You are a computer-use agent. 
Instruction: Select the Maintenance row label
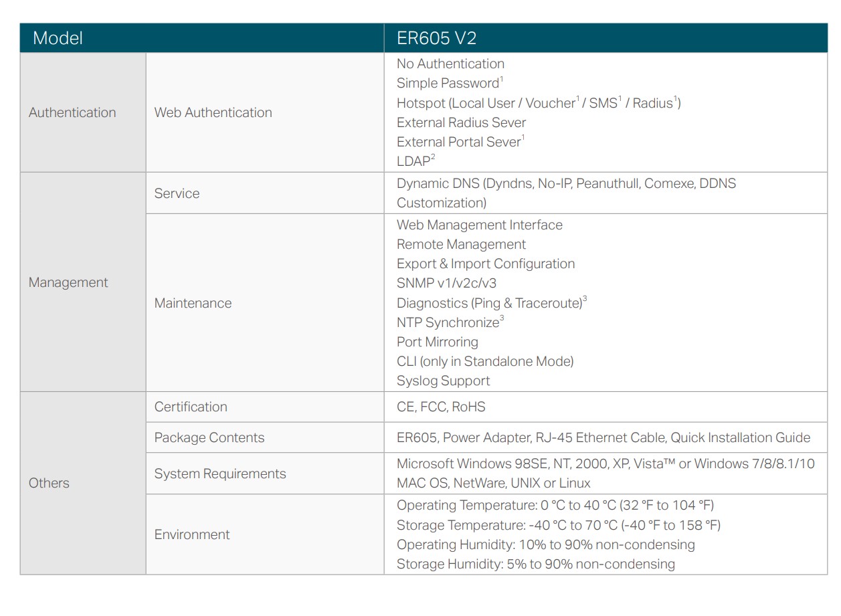(x=193, y=303)
